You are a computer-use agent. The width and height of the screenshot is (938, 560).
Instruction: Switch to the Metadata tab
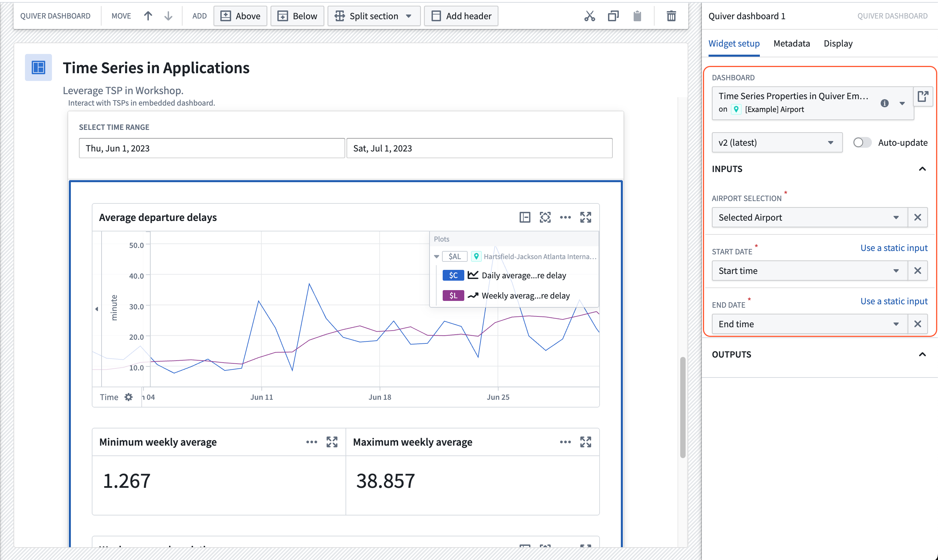point(791,44)
